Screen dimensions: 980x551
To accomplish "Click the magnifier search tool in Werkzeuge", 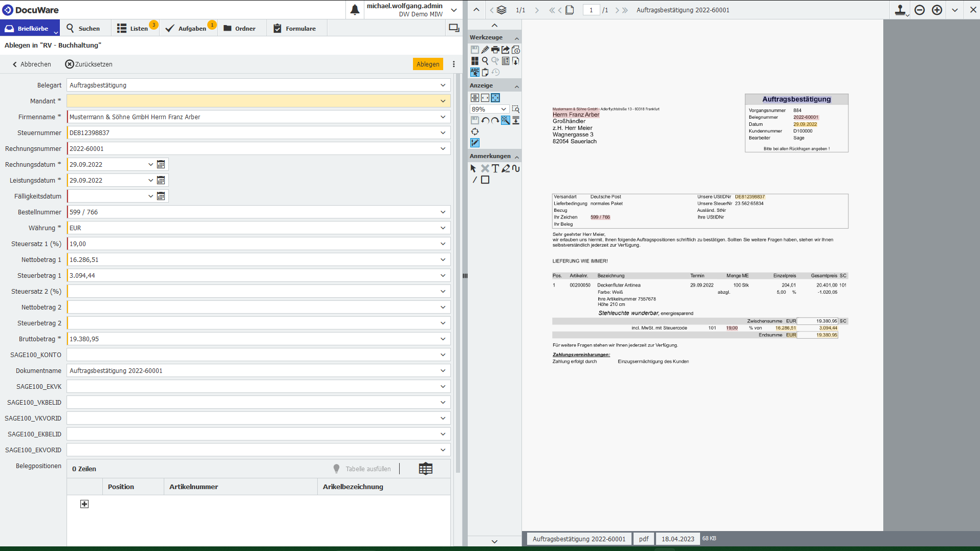I will 485,61.
